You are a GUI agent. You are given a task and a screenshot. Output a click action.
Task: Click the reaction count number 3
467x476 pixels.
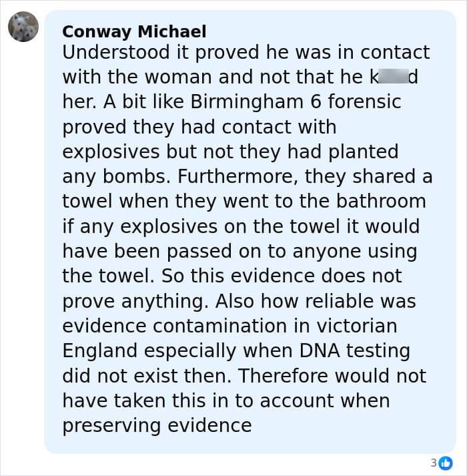pyautogui.click(x=433, y=463)
